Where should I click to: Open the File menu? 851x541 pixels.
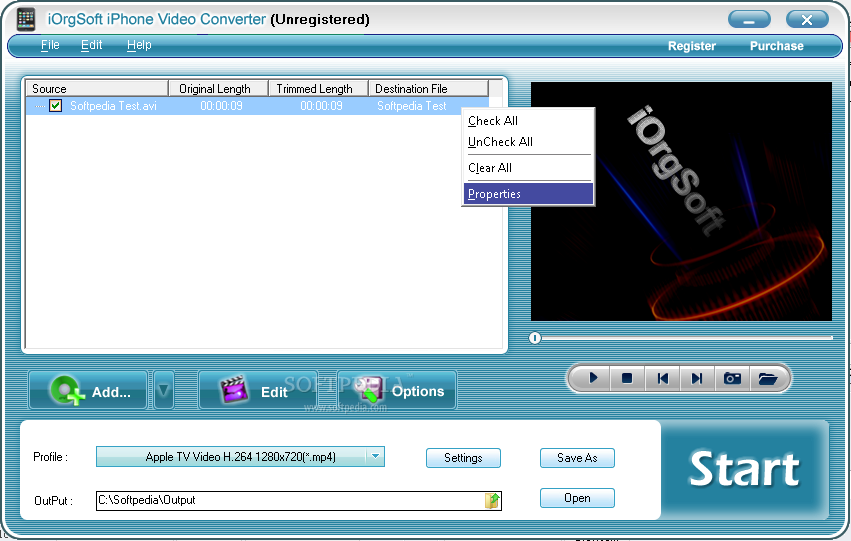click(x=50, y=45)
